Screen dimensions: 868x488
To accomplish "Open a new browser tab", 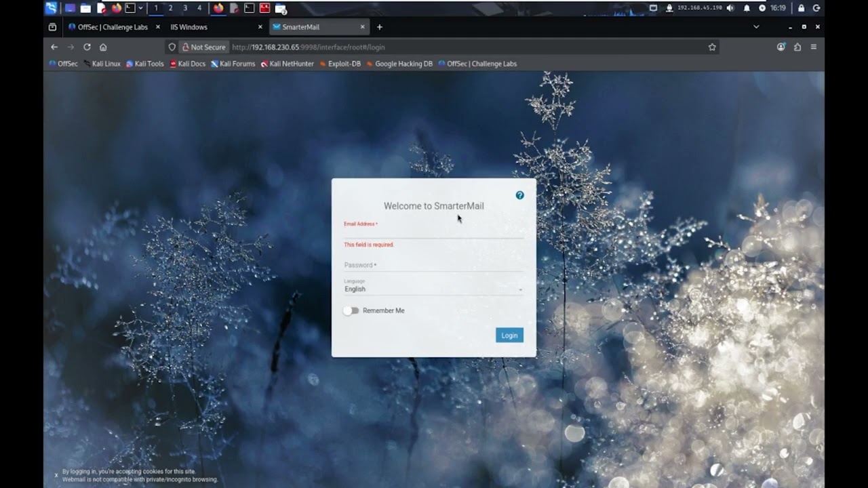I will (380, 27).
